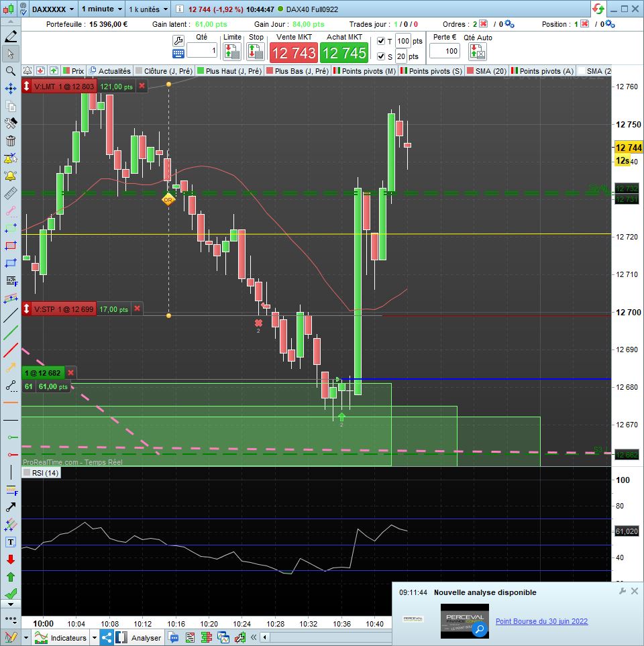This screenshot has width=644, height=646.
Task: Click the Limite order button
Action: 232,52
